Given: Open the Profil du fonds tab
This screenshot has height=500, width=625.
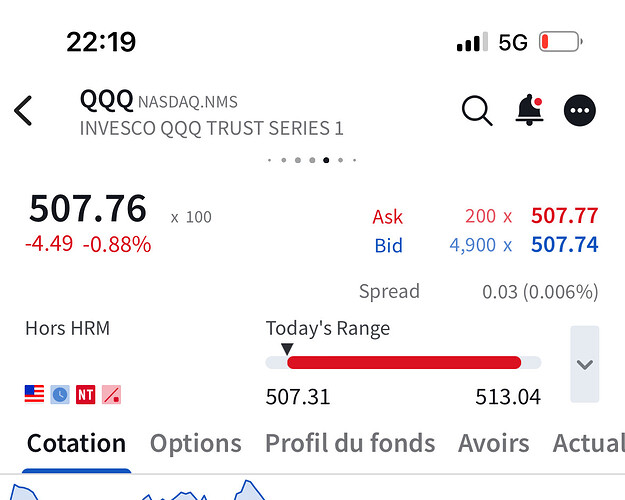Looking at the screenshot, I should (350, 443).
